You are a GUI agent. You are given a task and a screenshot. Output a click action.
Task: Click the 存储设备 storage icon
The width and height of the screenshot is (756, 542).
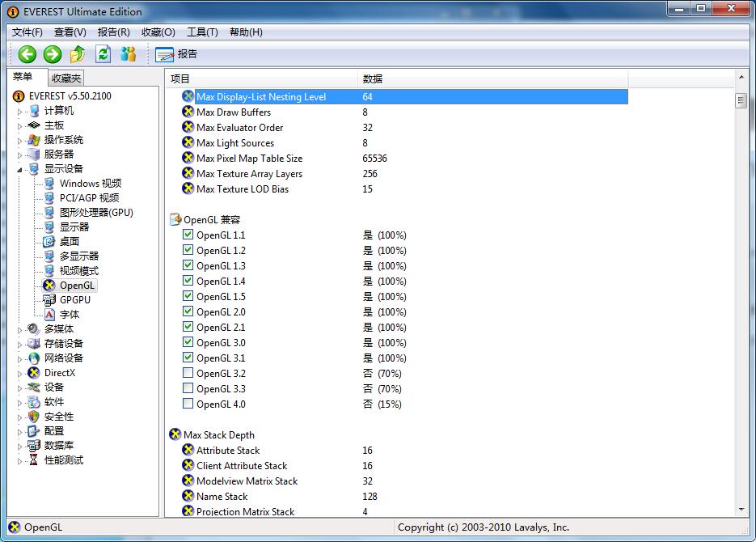[x=34, y=343]
